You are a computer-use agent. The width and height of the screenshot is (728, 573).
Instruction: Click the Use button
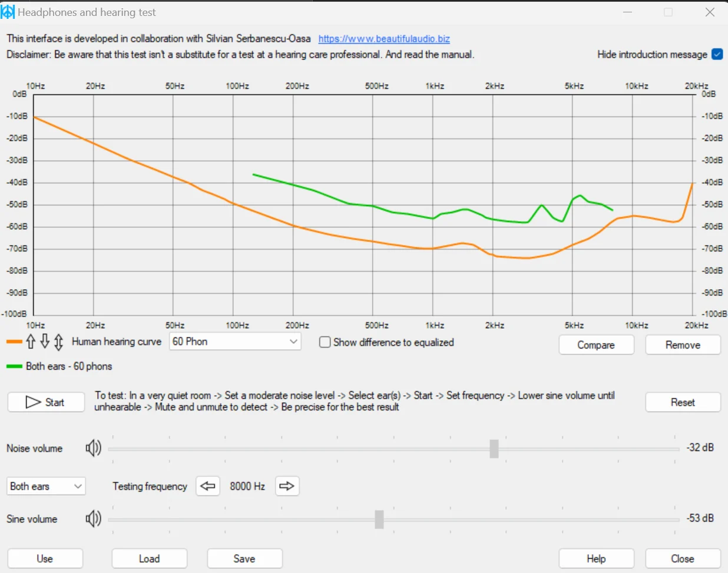45,559
